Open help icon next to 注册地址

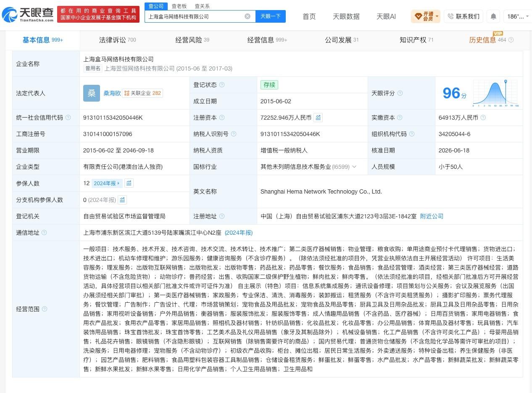(222, 216)
